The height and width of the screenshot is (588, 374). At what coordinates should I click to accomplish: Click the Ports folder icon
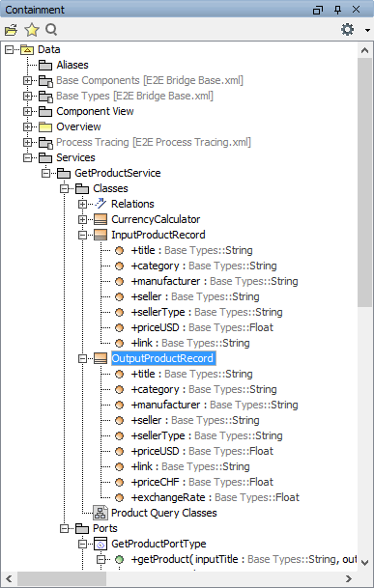pyautogui.click(x=82, y=528)
